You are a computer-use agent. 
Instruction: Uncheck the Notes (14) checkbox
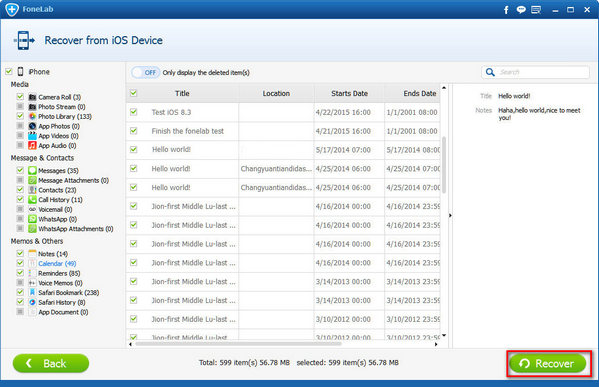click(20, 253)
